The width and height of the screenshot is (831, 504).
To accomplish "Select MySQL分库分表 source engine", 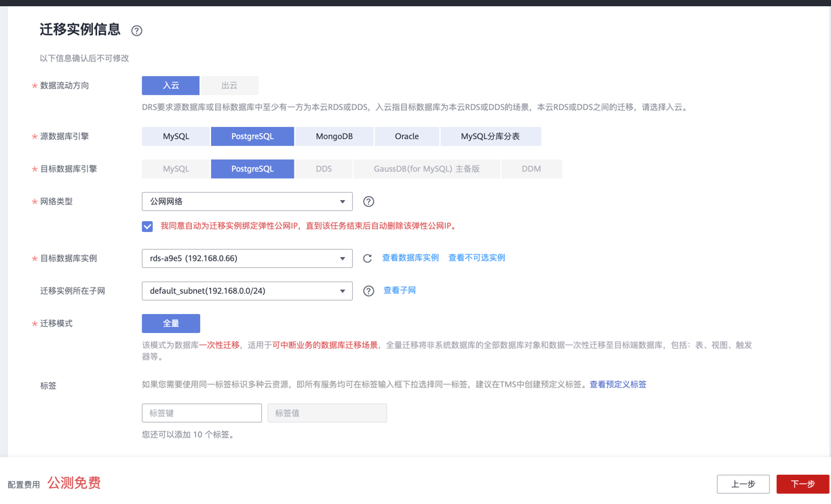I will [490, 136].
